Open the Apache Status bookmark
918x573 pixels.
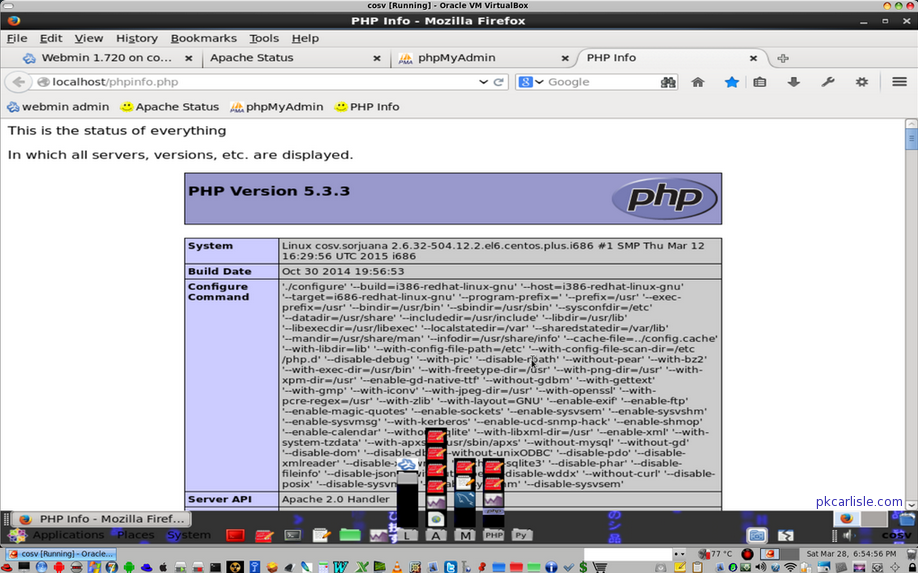click(169, 107)
